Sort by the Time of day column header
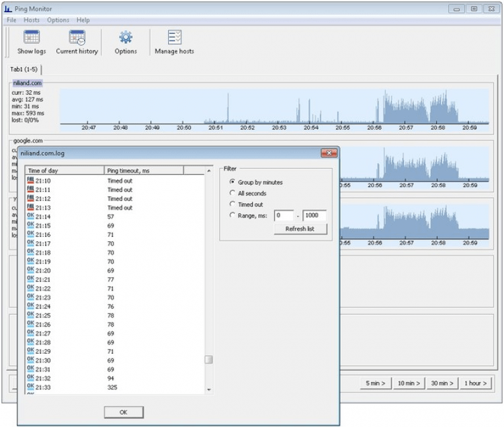 pos(65,171)
